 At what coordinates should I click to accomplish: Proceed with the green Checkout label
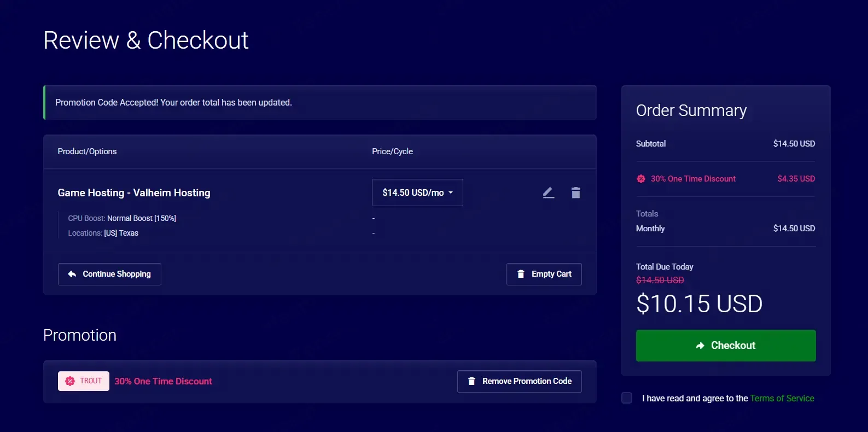(x=733, y=346)
